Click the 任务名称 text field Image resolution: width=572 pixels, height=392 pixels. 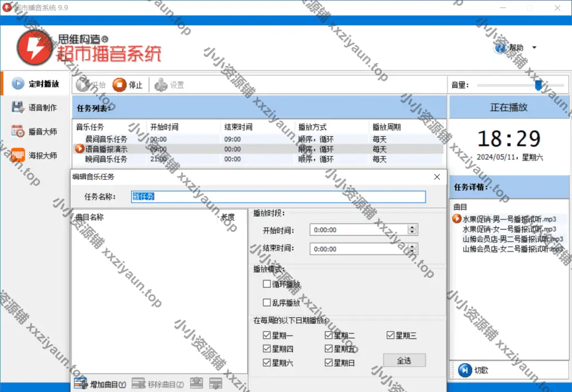coord(278,197)
